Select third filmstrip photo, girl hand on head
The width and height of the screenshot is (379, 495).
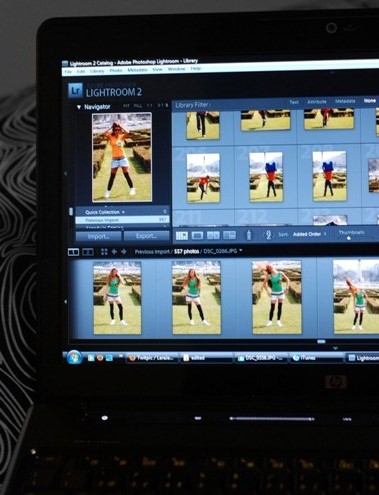(x=277, y=297)
